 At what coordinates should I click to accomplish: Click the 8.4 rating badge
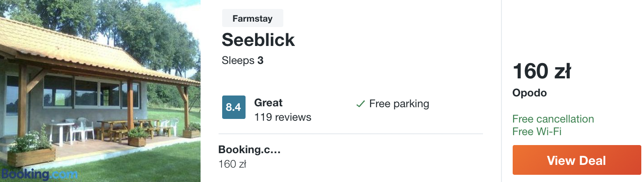coord(234,107)
